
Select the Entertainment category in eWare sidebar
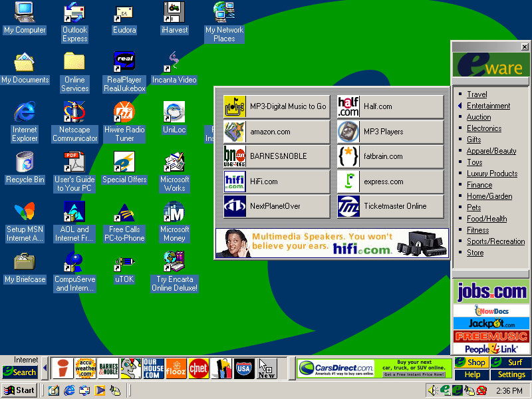coord(488,106)
